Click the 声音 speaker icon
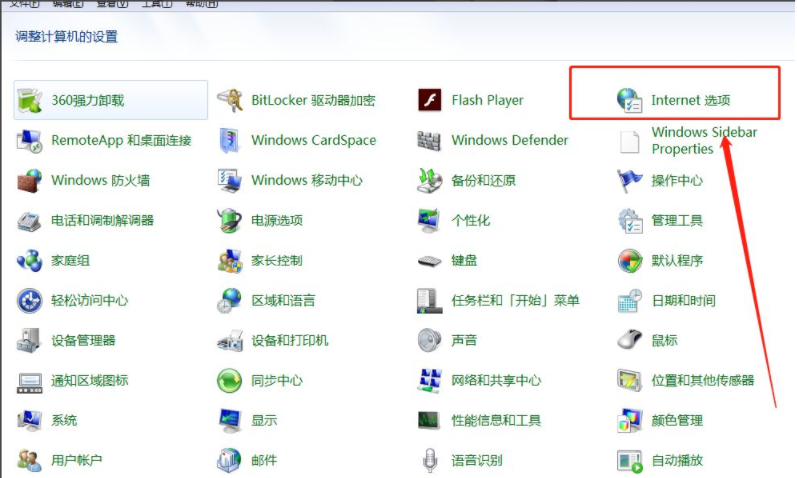The height and width of the screenshot is (478, 797). [x=430, y=340]
